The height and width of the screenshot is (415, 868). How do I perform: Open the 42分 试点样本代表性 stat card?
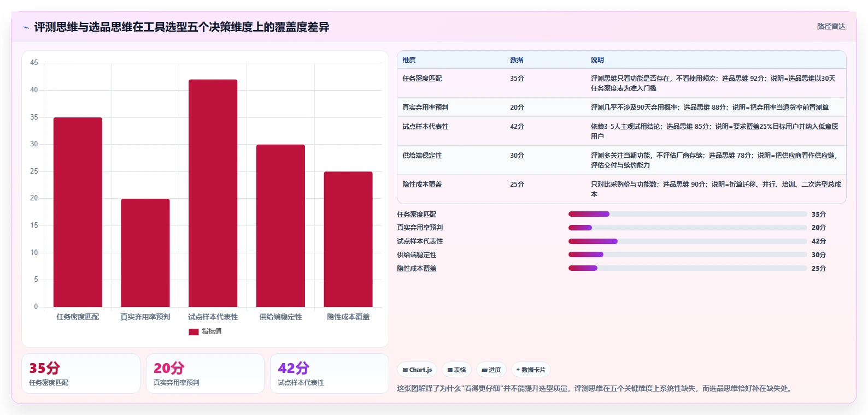click(330, 373)
